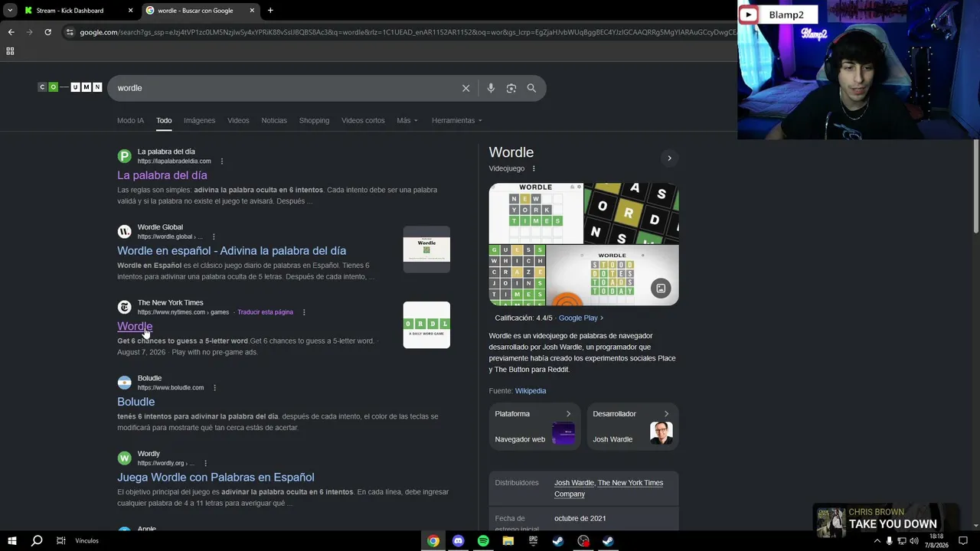Screen dimensions: 980x551
Task: Open the three-dot menu for Wordly result
Action: coord(205,464)
